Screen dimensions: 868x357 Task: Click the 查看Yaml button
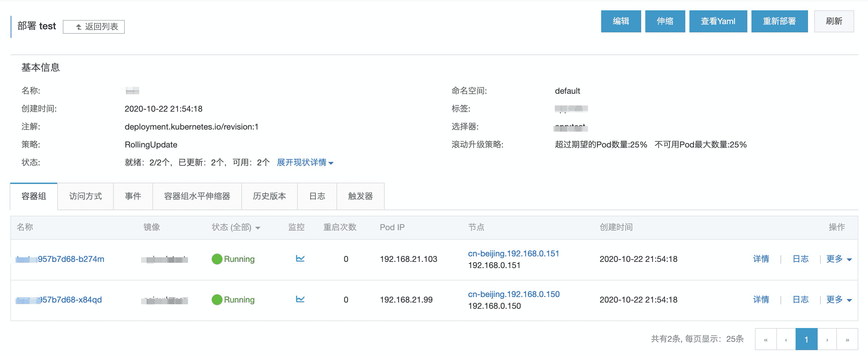[x=718, y=21]
